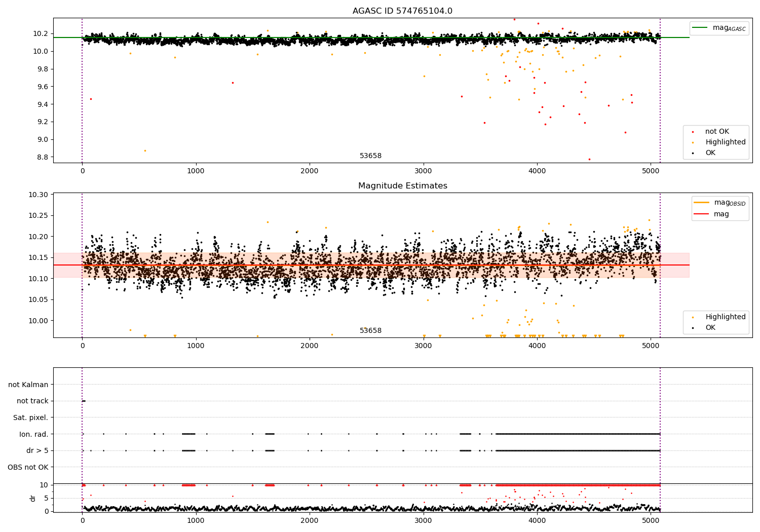This screenshot has height=532, width=760.
Task: Click the 5 tick on the dr axis
Action: (x=46, y=499)
